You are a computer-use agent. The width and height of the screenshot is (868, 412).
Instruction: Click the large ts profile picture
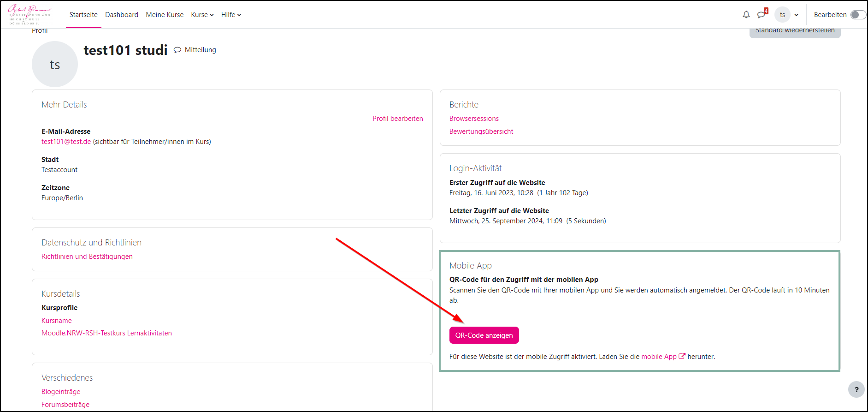[55, 64]
